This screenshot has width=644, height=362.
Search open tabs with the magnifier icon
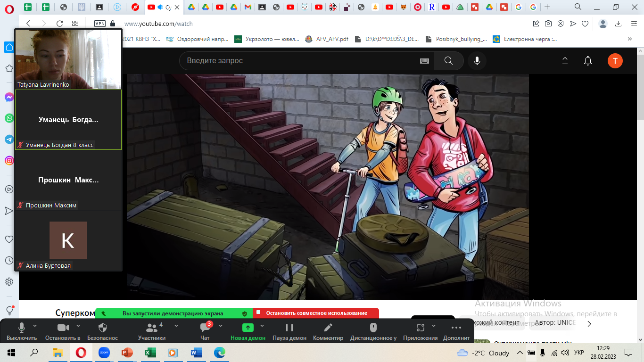pos(578,7)
